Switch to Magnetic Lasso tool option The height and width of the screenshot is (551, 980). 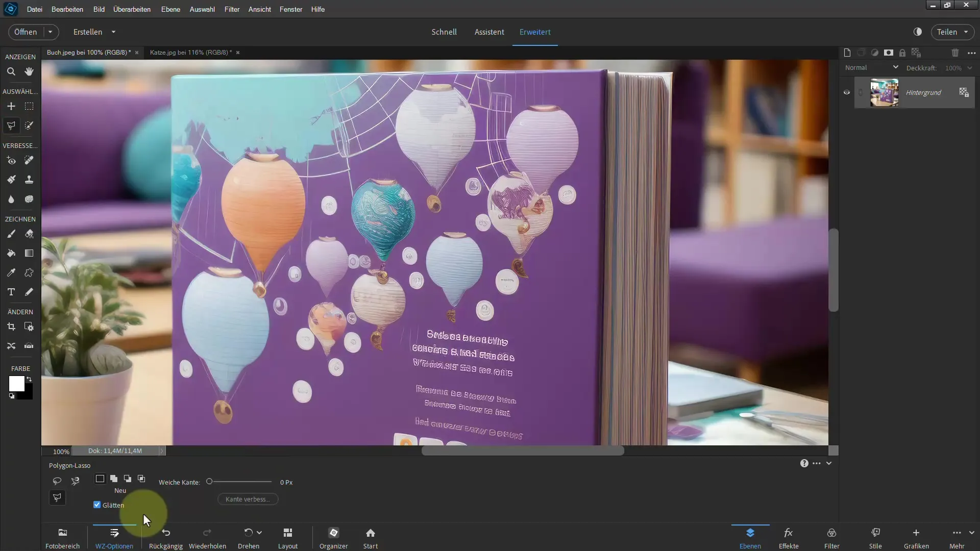tap(76, 481)
